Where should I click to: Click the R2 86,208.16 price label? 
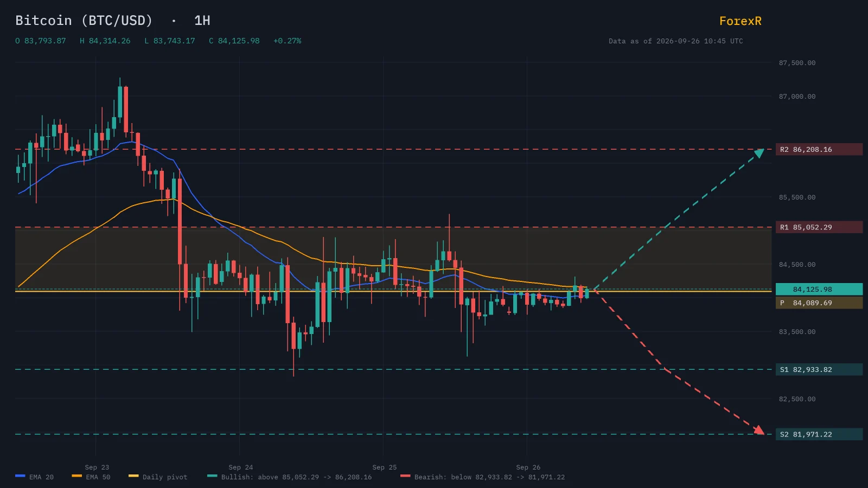click(x=819, y=149)
